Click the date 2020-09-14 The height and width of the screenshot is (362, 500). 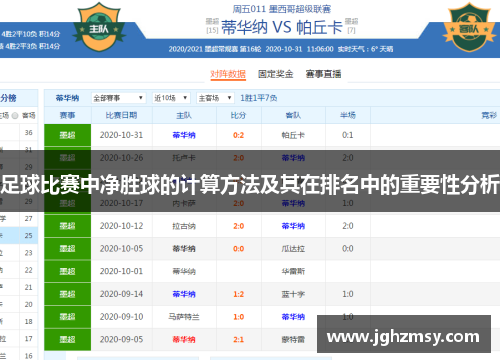(121, 294)
